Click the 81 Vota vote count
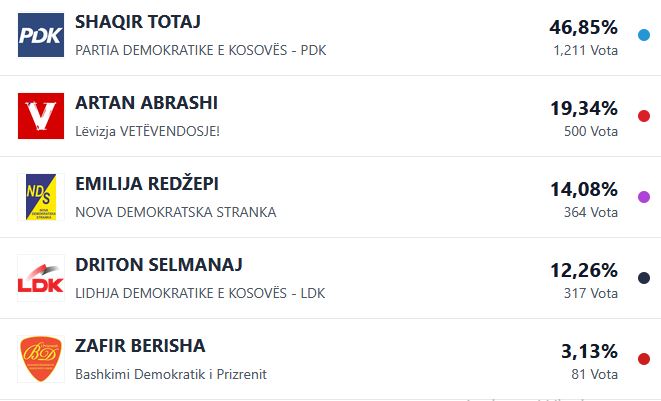 click(595, 374)
